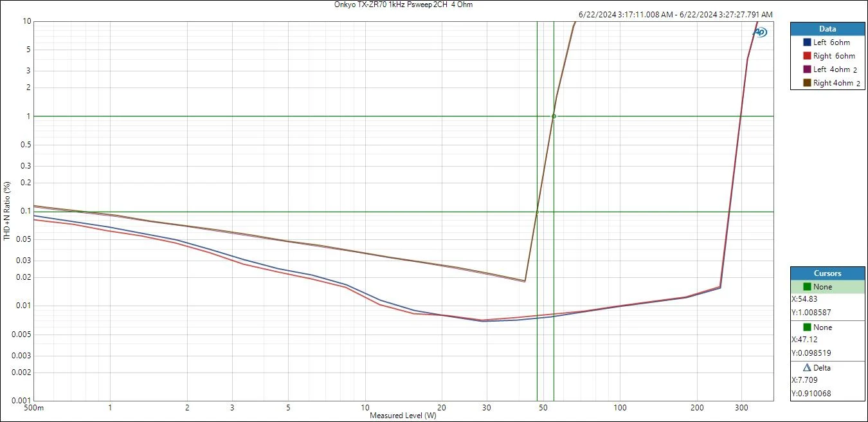Click the Left 4ohm purple color swatch

[807, 69]
